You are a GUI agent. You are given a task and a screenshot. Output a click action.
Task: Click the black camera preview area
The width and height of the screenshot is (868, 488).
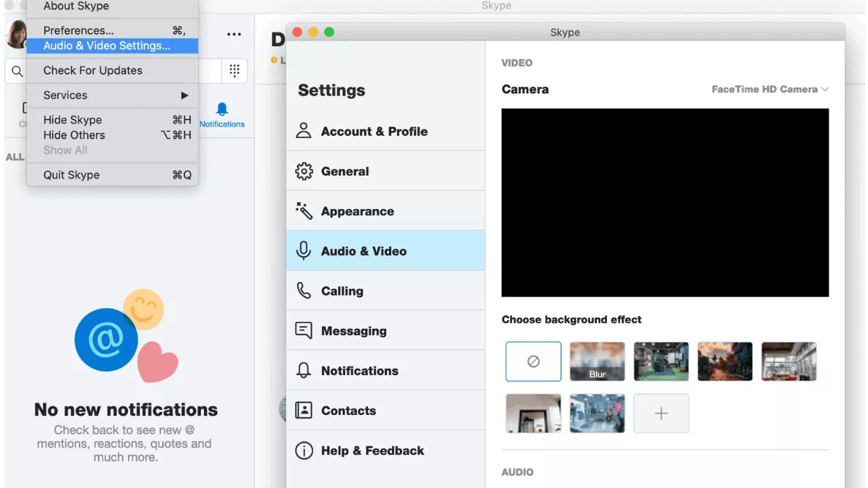pyautogui.click(x=665, y=202)
